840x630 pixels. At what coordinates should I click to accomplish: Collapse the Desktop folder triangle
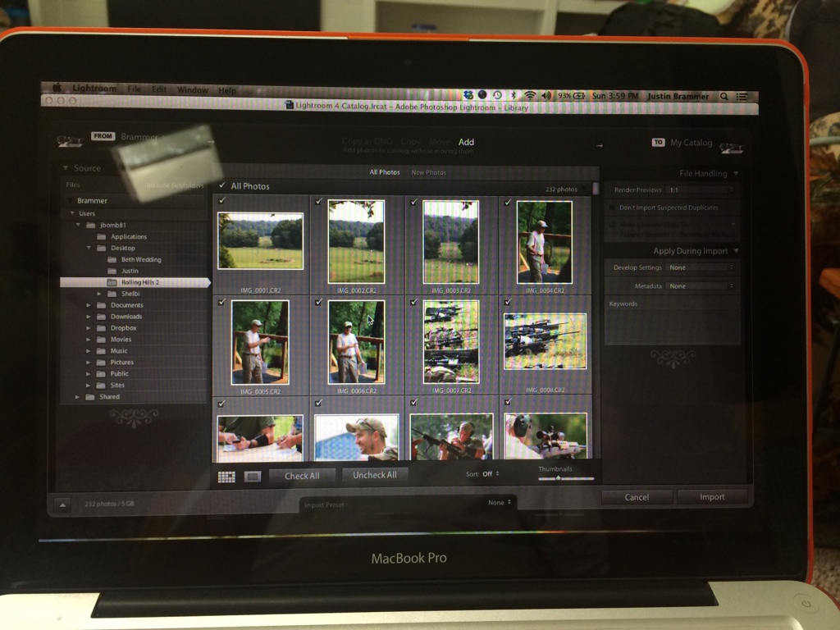tap(89, 248)
